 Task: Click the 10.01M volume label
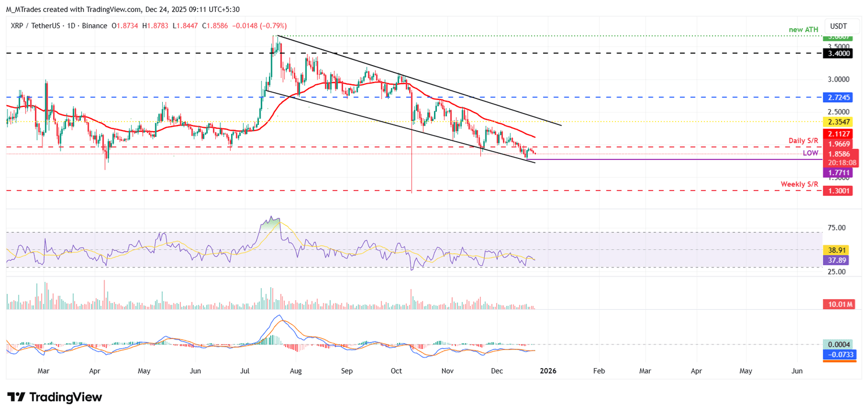(839, 304)
